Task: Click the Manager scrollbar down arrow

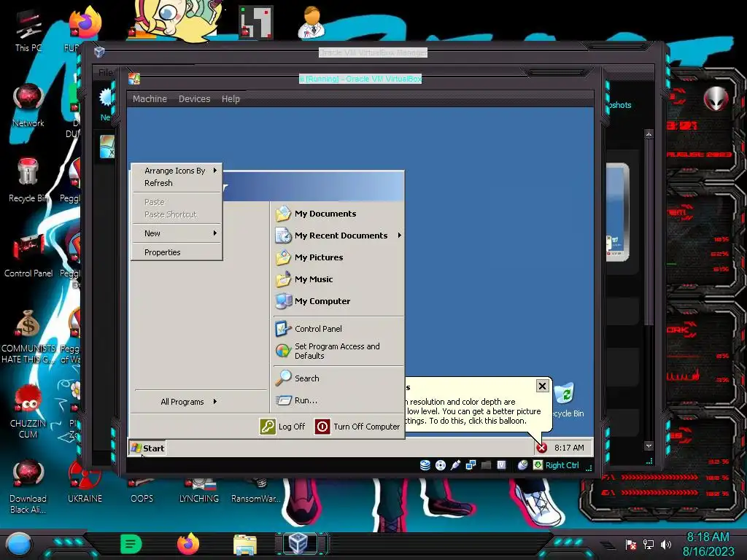Action: pos(649,446)
